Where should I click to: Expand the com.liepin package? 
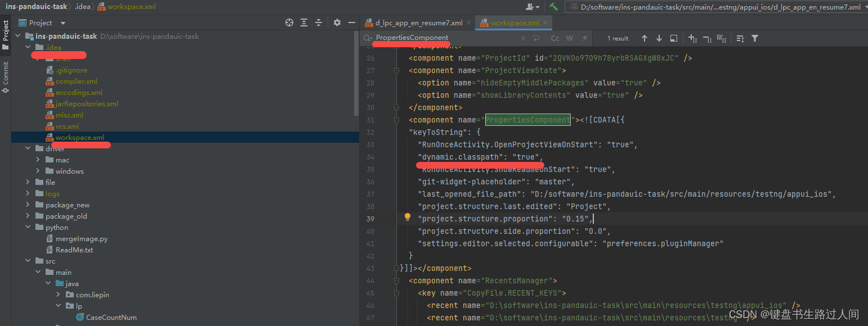[x=58, y=295]
